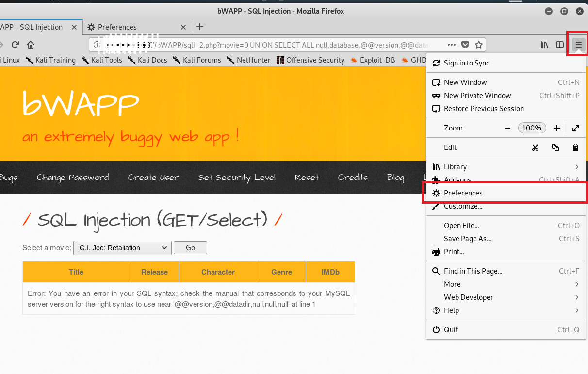This screenshot has height=374, width=588.
Task: Close the Preferences tab
Action: 184,27
